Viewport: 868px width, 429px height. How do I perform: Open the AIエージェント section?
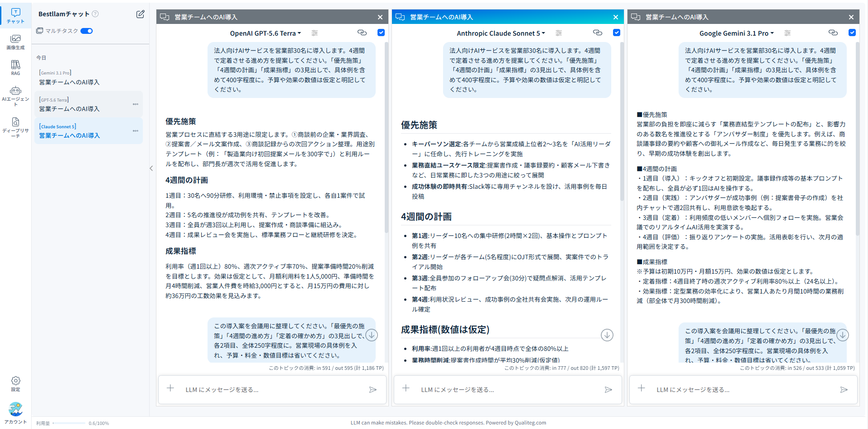point(15,96)
